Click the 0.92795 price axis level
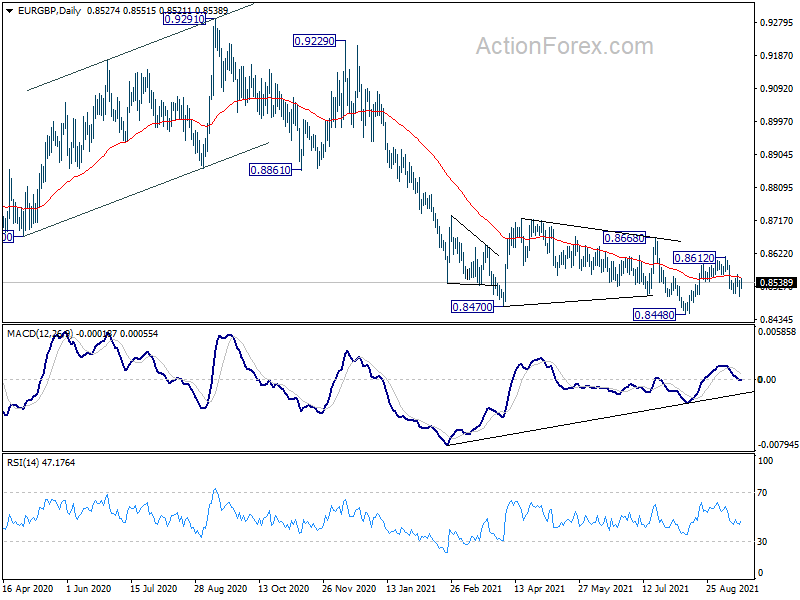 777,22
